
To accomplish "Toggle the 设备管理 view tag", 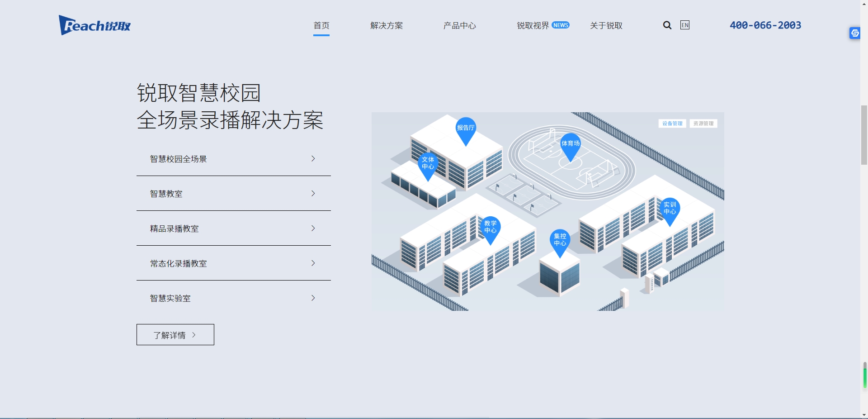I will 672,124.
